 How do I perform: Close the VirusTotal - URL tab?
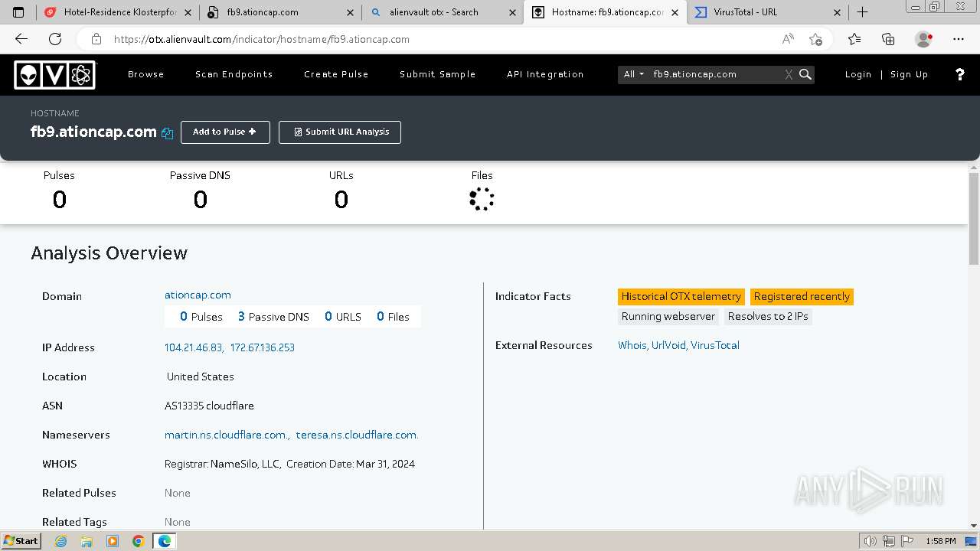[x=837, y=12]
